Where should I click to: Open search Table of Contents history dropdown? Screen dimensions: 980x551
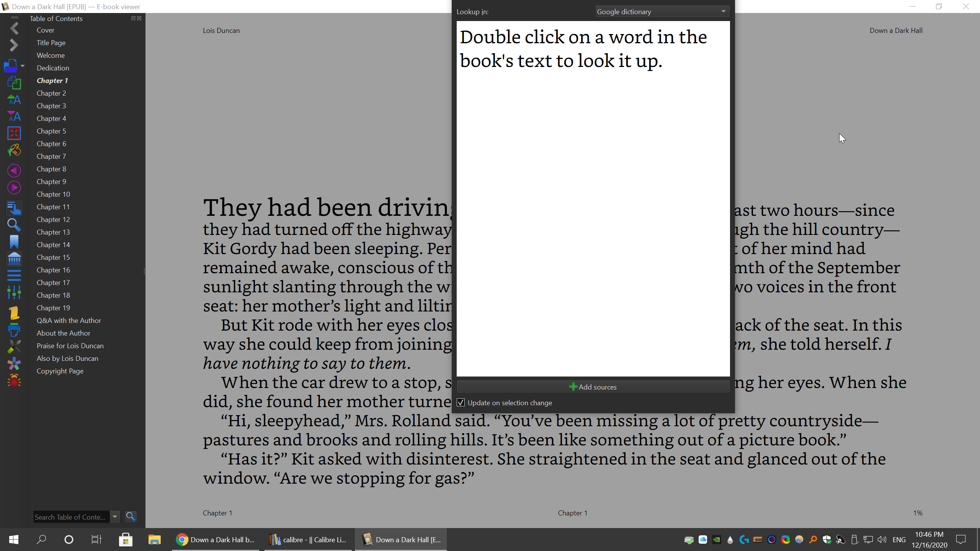(x=115, y=517)
